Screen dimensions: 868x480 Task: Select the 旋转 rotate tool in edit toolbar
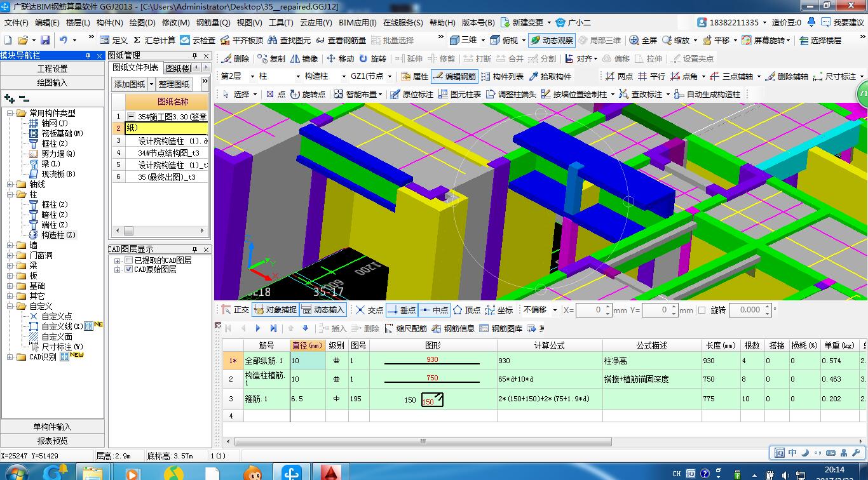372,58
